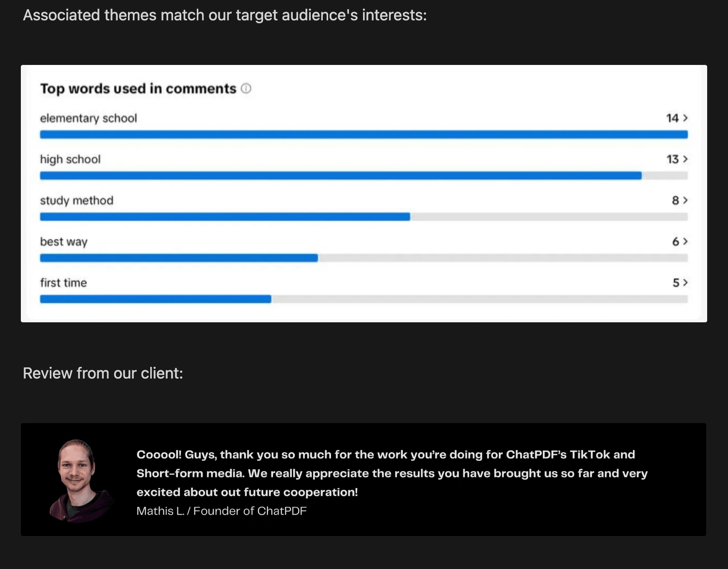
Task: Click the elementary school full blue bar
Action: point(364,135)
